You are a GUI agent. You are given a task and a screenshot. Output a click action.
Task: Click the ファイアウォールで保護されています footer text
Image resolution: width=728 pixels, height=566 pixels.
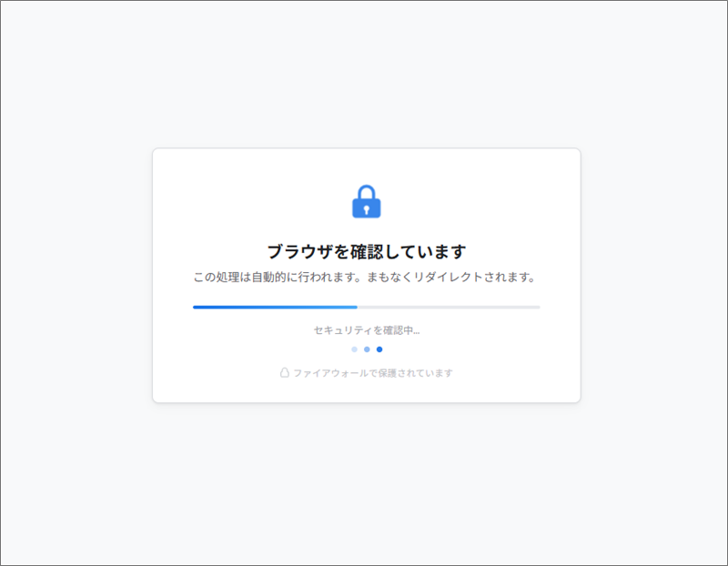373,373
